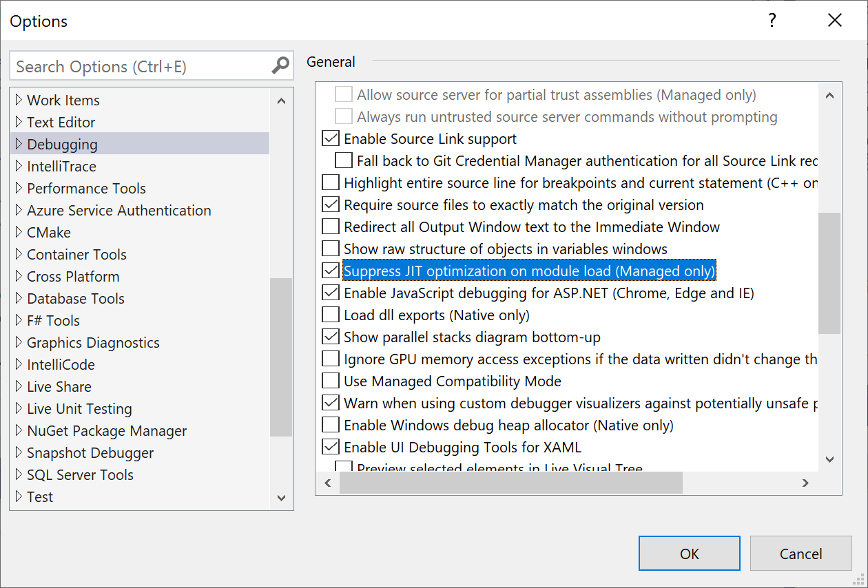
Task: Uncheck Suppress JIT optimization on module load
Action: tap(330, 270)
